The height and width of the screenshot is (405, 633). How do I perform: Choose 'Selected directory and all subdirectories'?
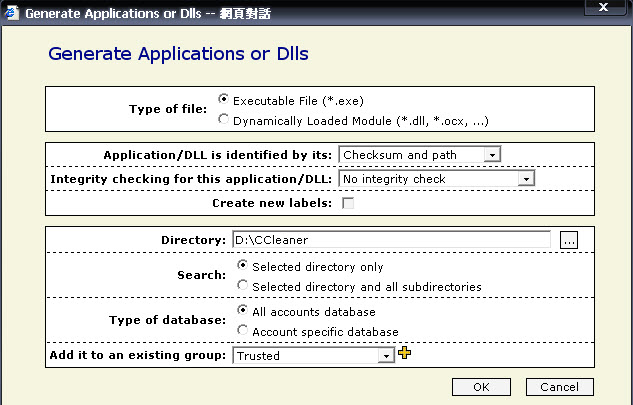pyautogui.click(x=242, y=285)
